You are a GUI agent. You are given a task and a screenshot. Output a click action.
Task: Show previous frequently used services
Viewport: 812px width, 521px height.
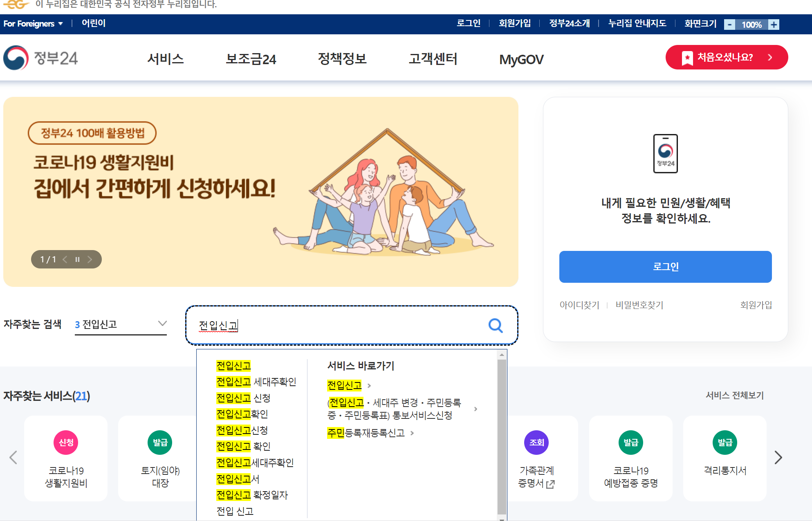(x=13, y=457)
